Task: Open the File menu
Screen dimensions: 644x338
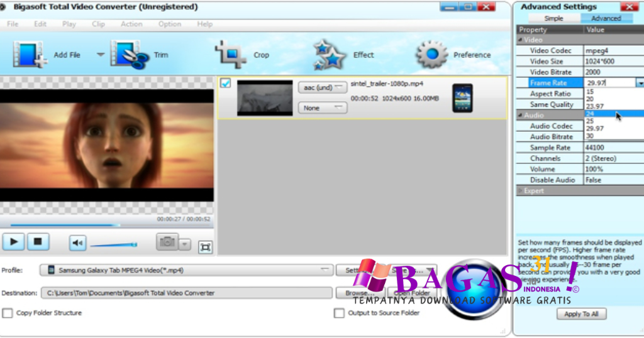Action: click(13, 25)
